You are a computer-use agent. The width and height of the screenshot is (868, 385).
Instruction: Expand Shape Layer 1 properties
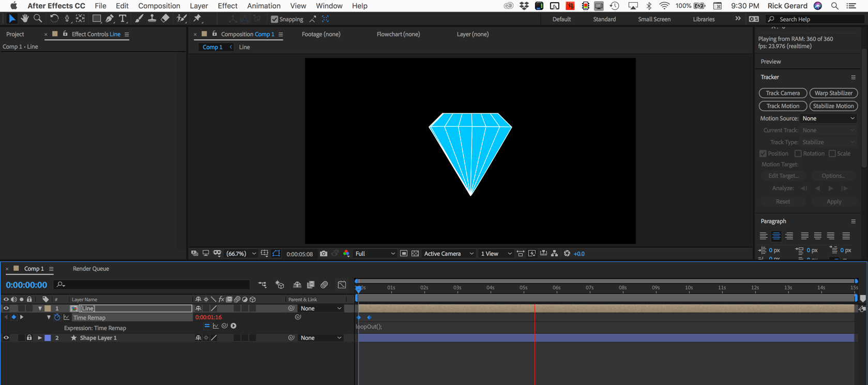click(x=39, y=338)
